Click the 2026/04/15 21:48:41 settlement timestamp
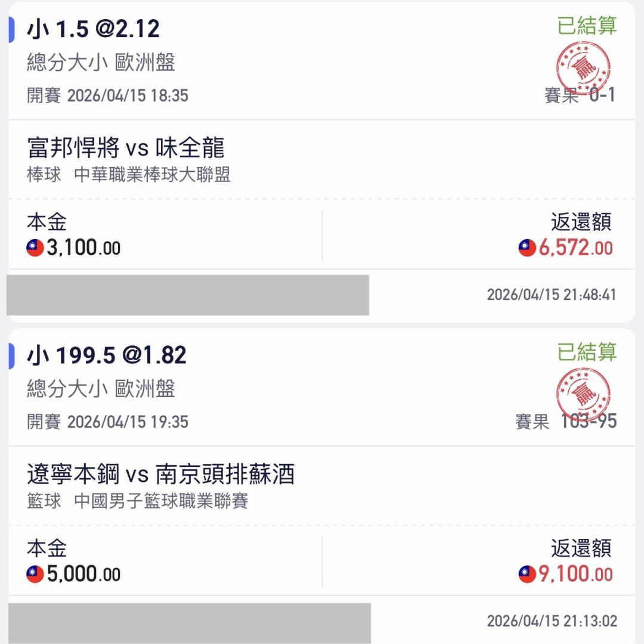 pyautogui.click(x=551, y=295)
